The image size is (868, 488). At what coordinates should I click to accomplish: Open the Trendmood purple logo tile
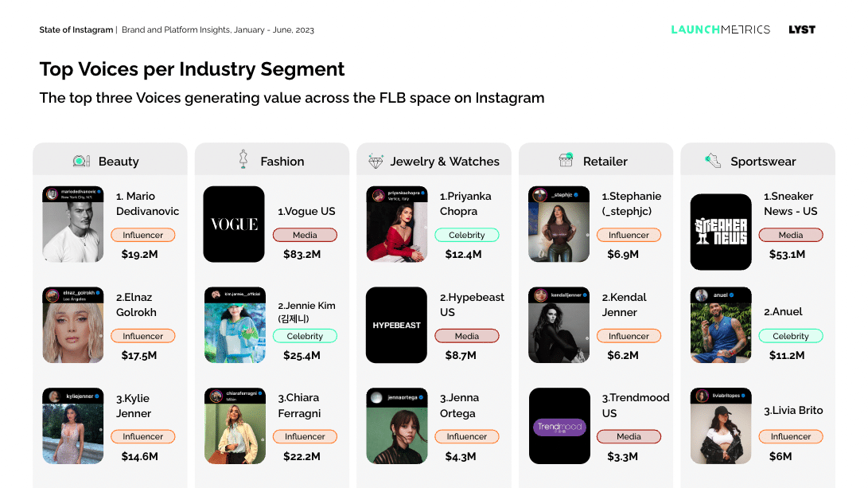(559, 426)
